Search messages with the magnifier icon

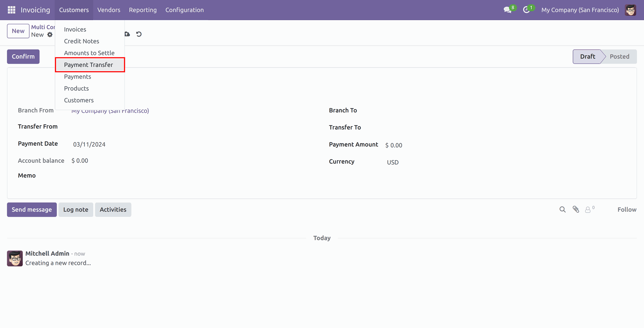(562, 209)
